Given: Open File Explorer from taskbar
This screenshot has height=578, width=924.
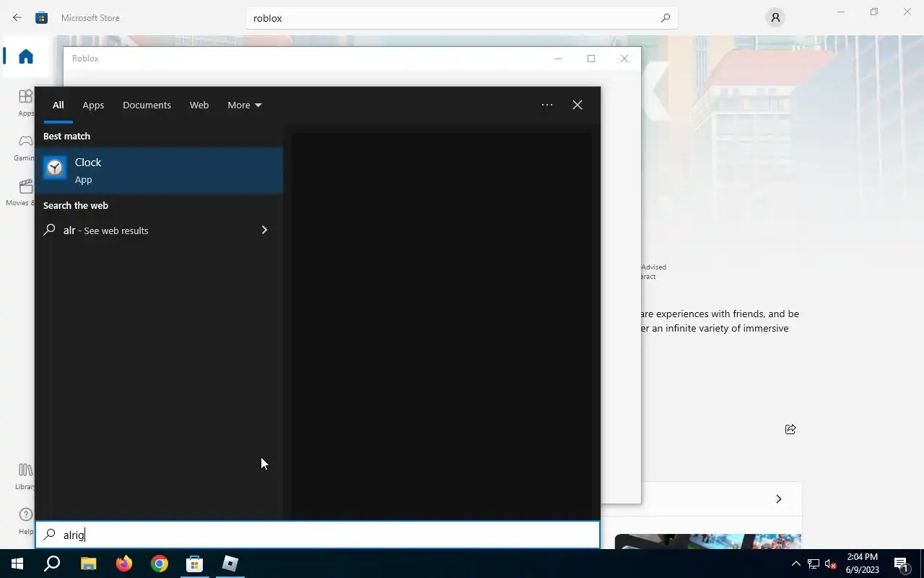Looking at the screenshot, I should (x=88, y=564).
